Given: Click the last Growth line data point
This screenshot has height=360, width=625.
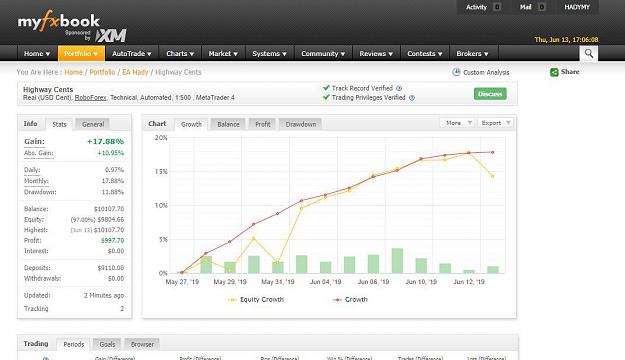Looking at the screenshot, I should (493, 152).
